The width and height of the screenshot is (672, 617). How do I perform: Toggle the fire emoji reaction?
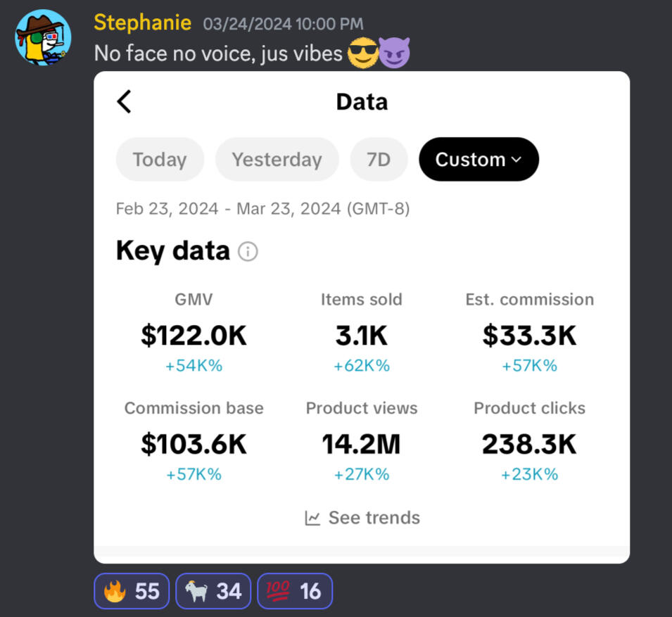(132, 591)
